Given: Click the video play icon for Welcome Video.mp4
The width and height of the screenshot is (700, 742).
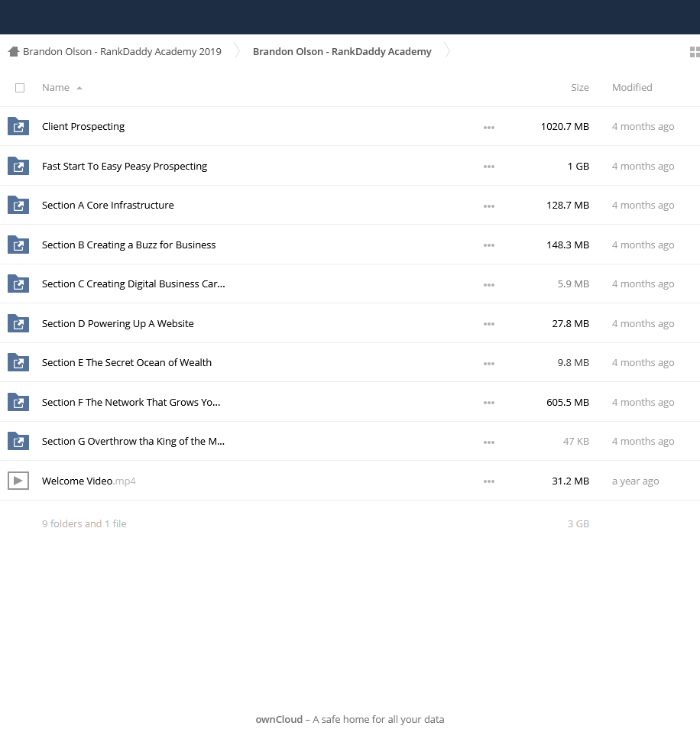Looking at the screenshot, I should pos(18,481).
